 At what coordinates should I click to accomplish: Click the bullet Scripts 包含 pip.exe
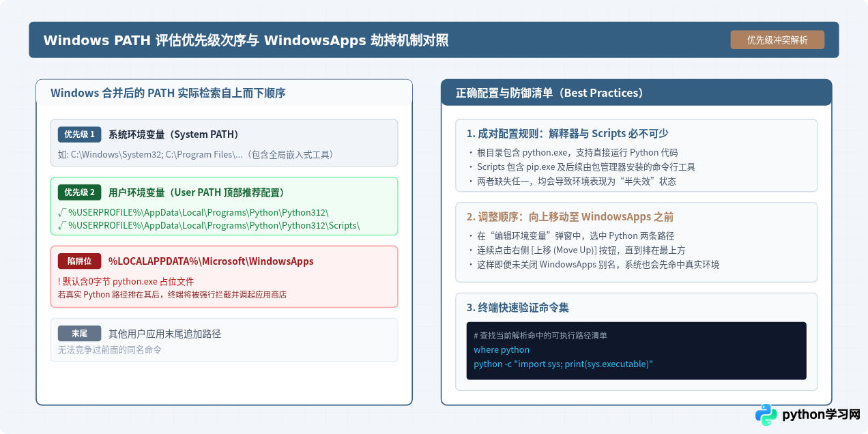[x=581, y=167]
